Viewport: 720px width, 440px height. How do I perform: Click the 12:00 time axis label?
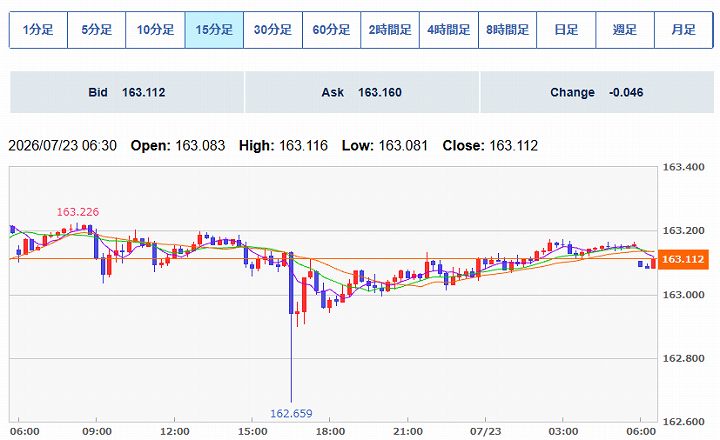coord(174,432)
